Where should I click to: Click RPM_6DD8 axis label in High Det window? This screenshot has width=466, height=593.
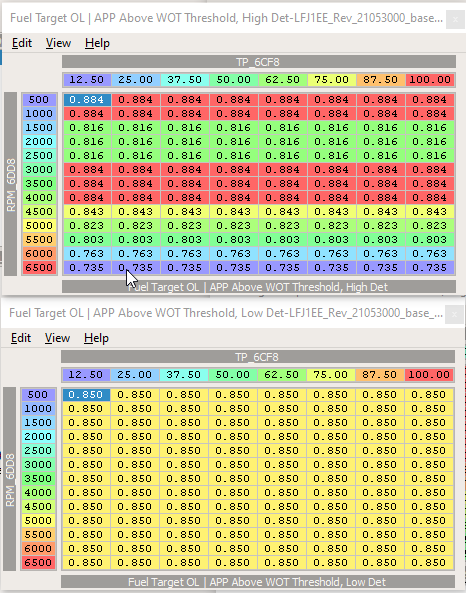point(11,184)
